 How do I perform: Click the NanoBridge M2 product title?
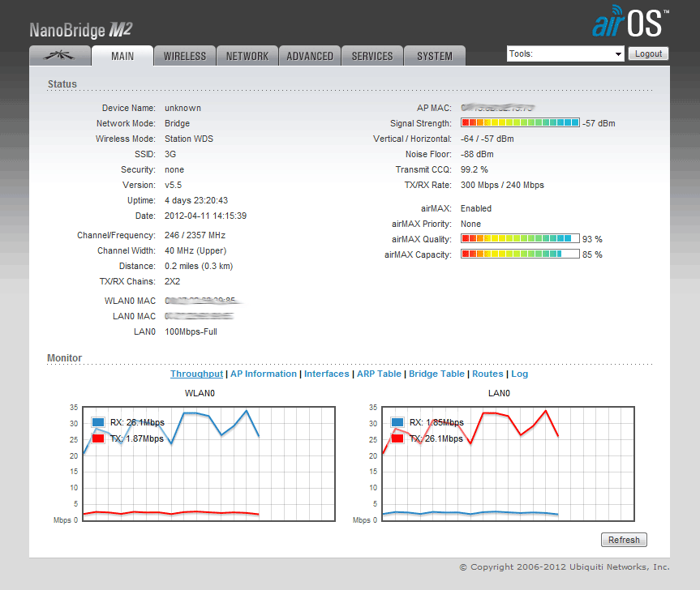pyautogui.click(x=81, y=30)
